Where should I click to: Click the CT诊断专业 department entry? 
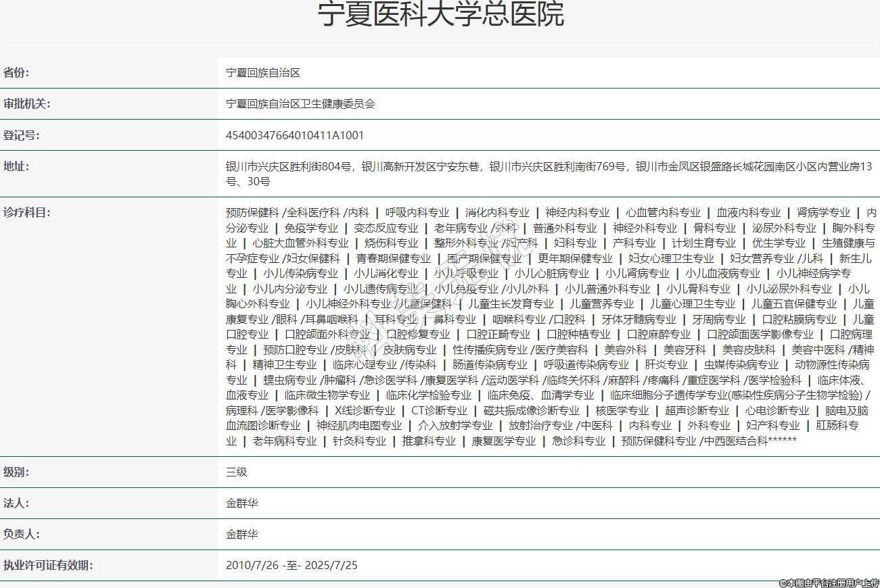tap(439, 410)
